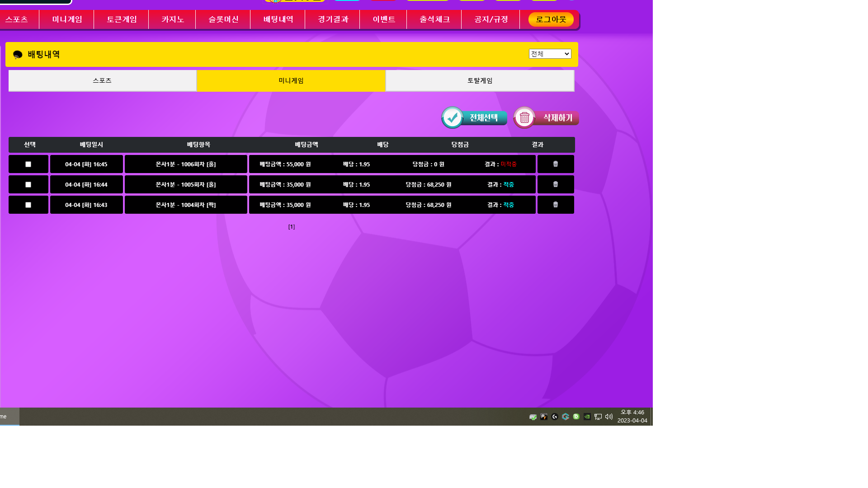Go to page [1] in the pagination

292,227
